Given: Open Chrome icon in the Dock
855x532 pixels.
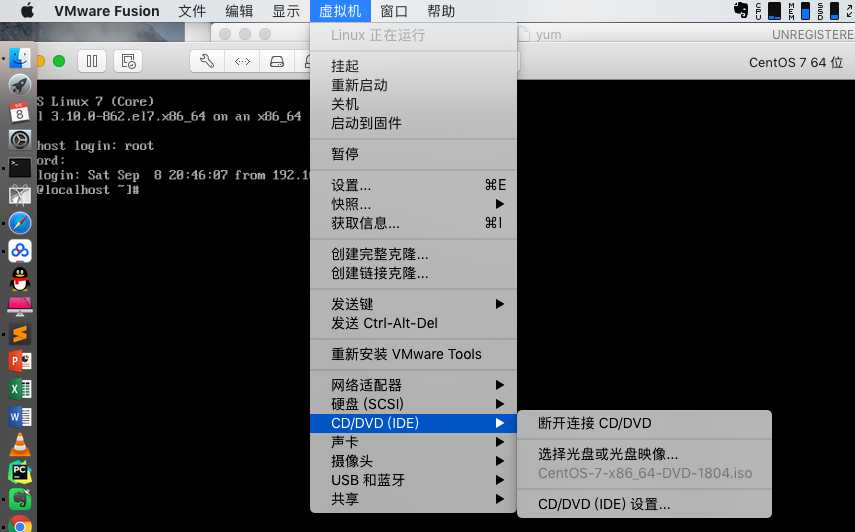Looking at the screenshot, I should coord(20,524).
